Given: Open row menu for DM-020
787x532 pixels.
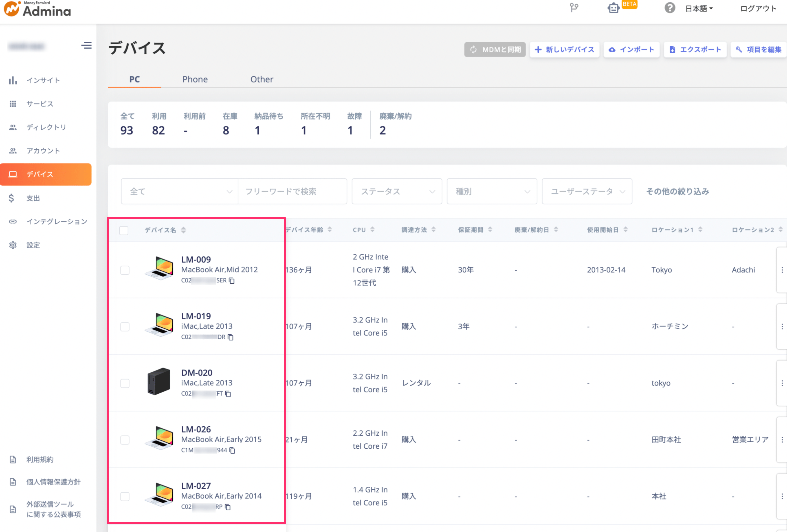Looking at the screenshot, I should tap(782, 383).
